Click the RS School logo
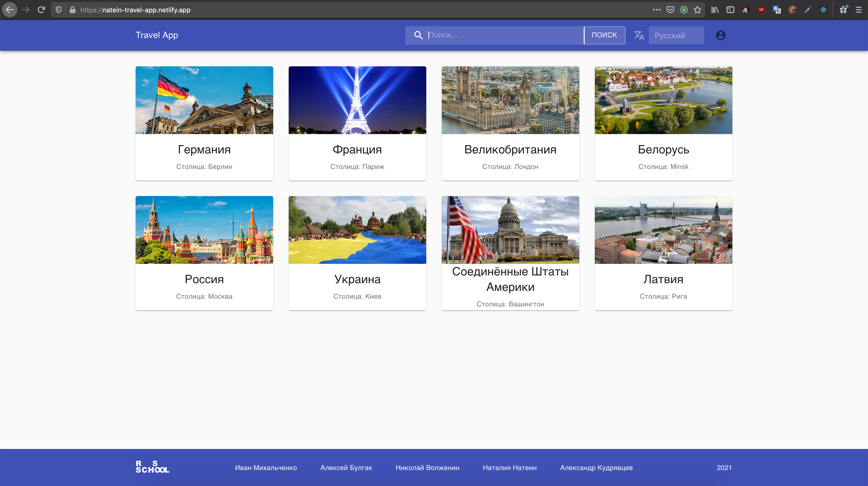868x486 pixels. (152, 467)
